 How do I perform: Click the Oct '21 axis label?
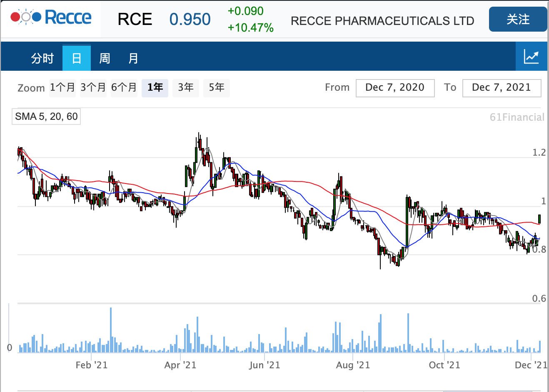444,365
